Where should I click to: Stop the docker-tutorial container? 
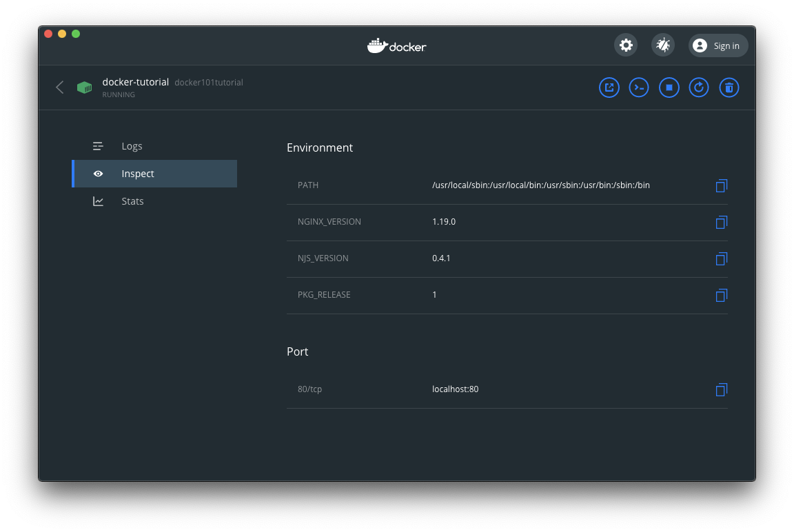point(669,88)
